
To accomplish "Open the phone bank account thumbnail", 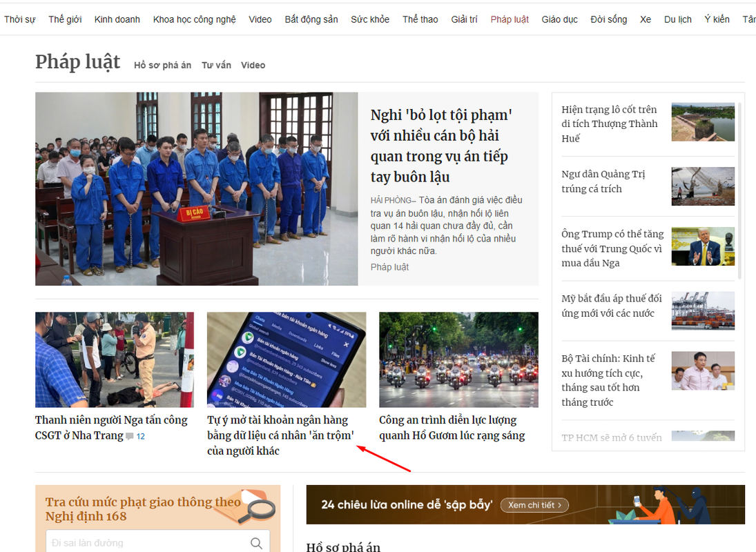I will (287, 359).
